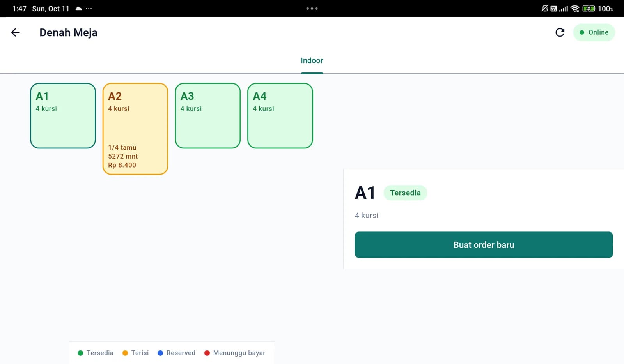Go back using the arrow icon

click(15, 32)
